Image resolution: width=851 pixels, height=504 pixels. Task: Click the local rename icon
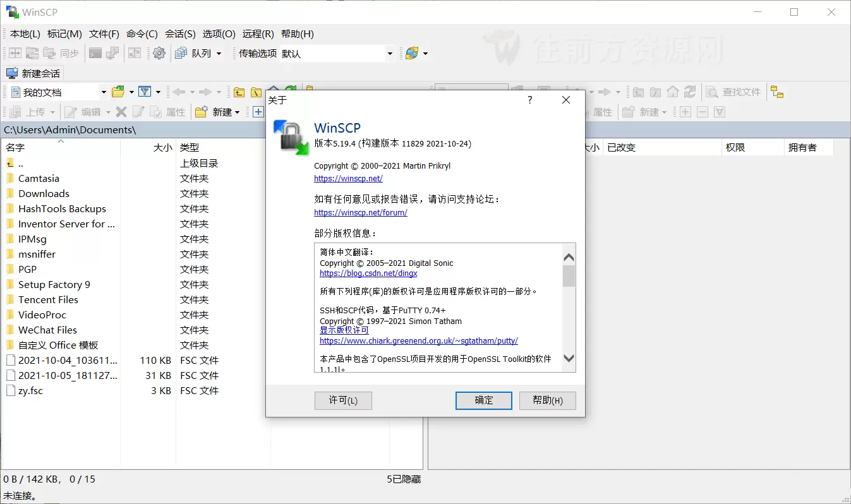click(138, 112)
